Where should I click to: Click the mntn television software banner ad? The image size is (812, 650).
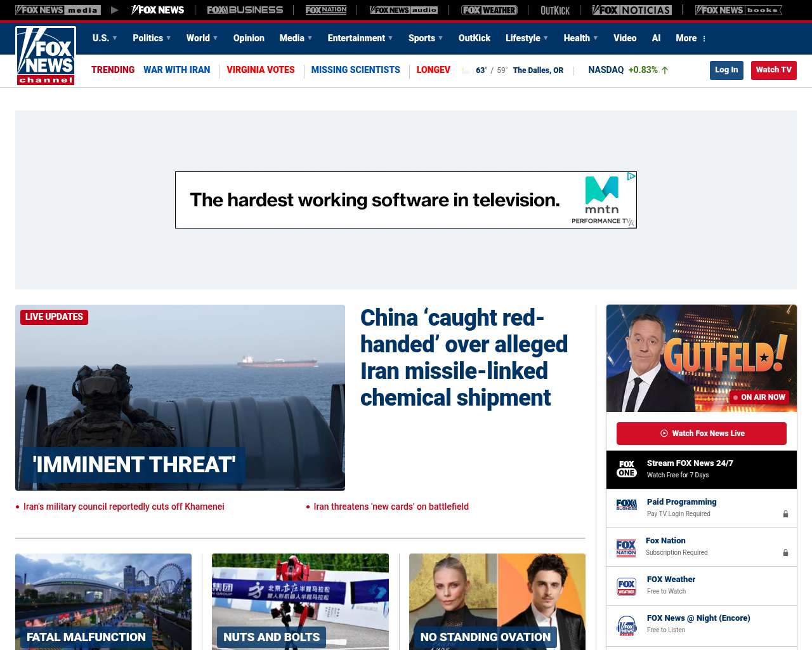(406, 200)
